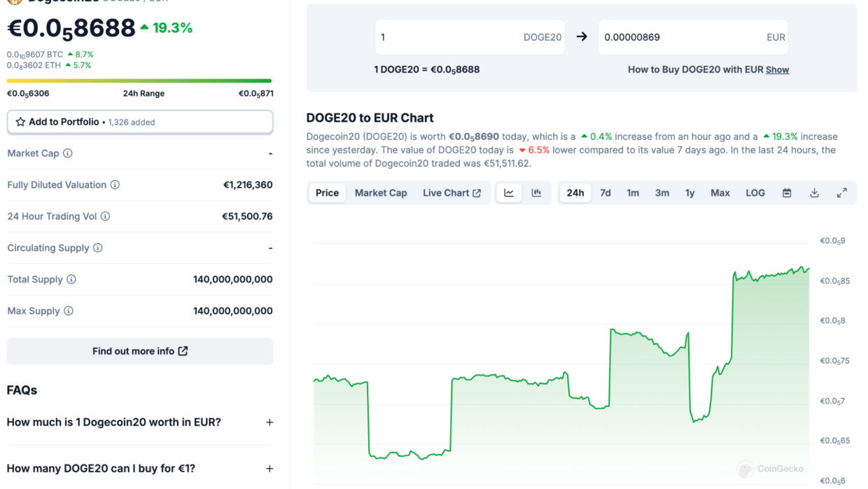Click the 'DOGE20 to EUR Chart' heading
Screen dimensions: 868x489
tap(370, 118)
